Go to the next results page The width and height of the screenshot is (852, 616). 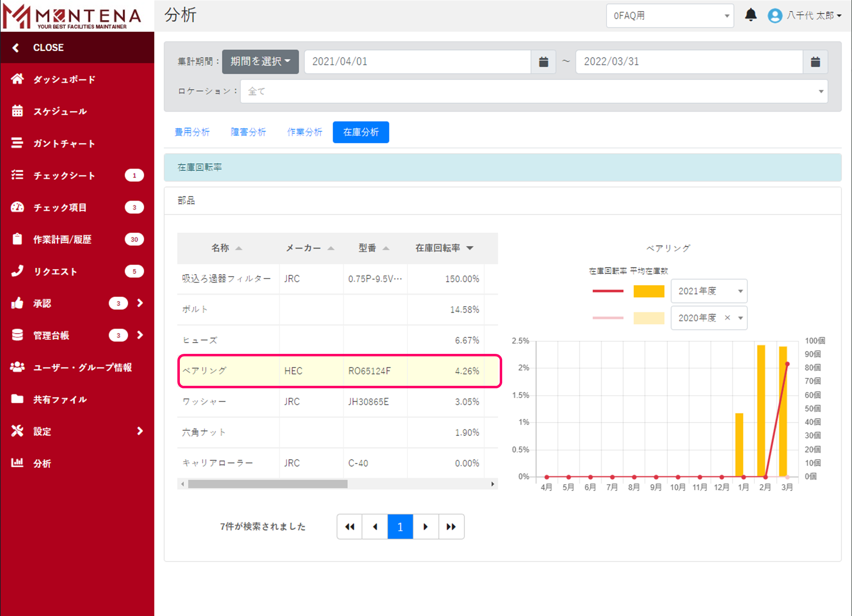tap(426, 527)
